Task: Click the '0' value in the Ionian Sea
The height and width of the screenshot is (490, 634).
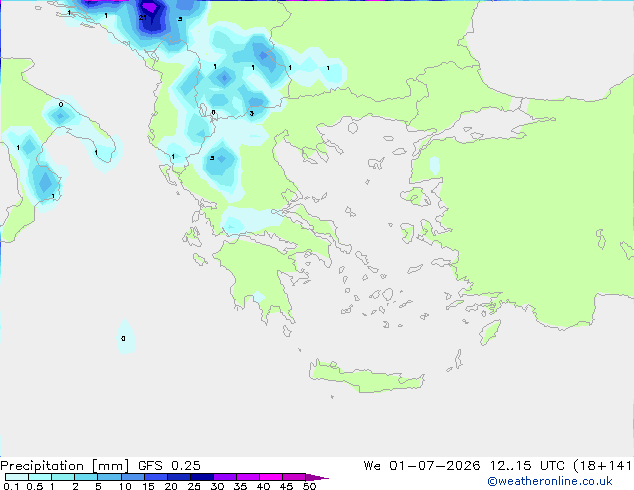Action: click(123, 338)
